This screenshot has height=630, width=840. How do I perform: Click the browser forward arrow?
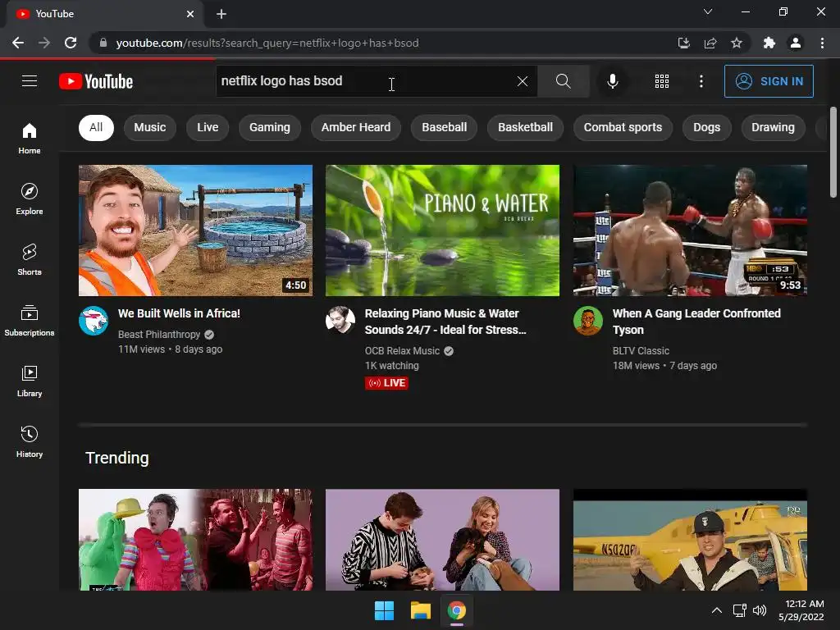(44, 43)
